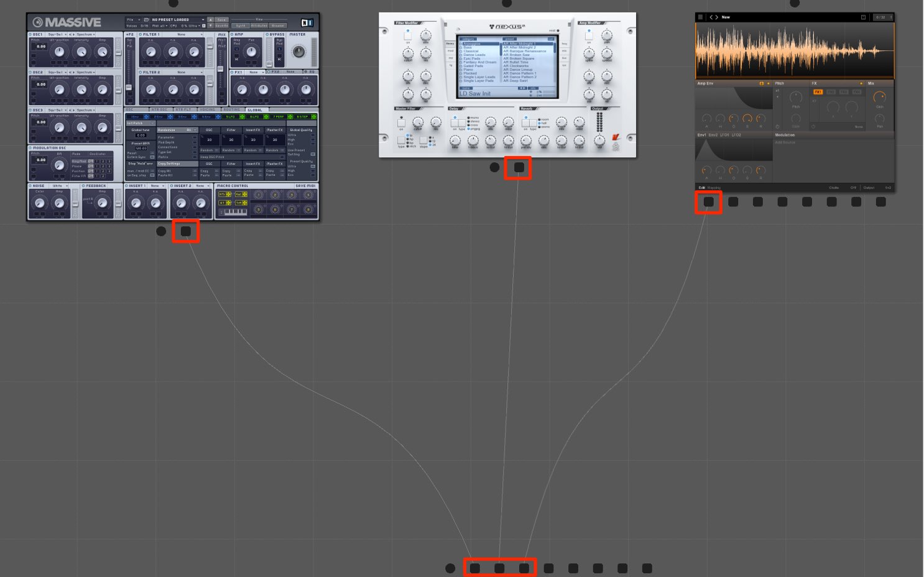Open OSC1 wavetable dropdown in Massive
Image resolution: width=924 pixels, height=577 pixels.
pyautogui.click(x=57, y=35)
